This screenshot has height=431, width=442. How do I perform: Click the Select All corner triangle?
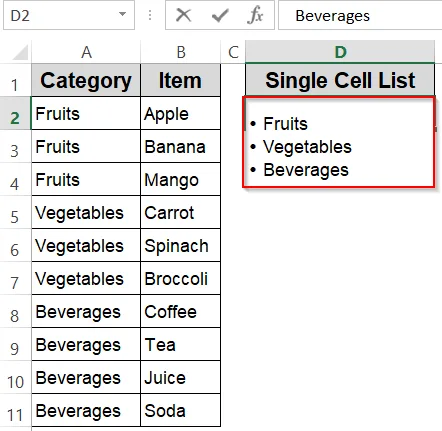[x=20, y=52]
